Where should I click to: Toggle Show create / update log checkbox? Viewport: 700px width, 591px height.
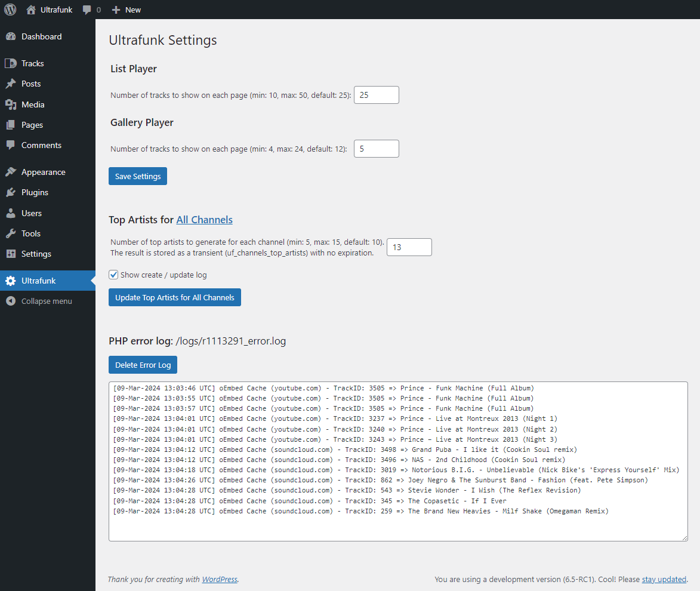click(113, 275)
